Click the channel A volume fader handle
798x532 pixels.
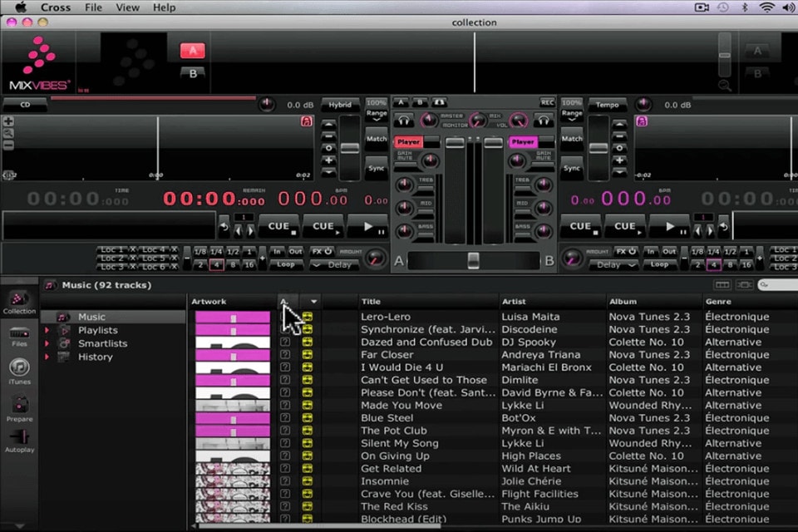click(455, 142)
